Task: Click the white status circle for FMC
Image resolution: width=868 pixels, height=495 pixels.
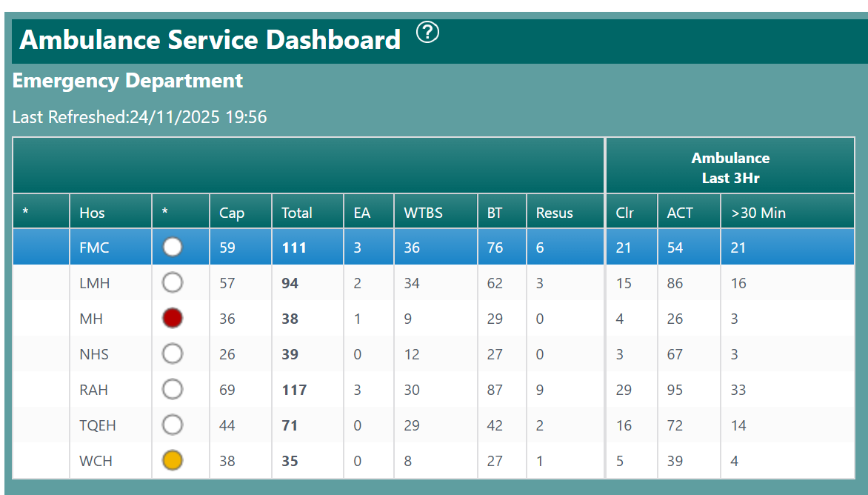Action: pyautogui.click(x=173, y=247)
